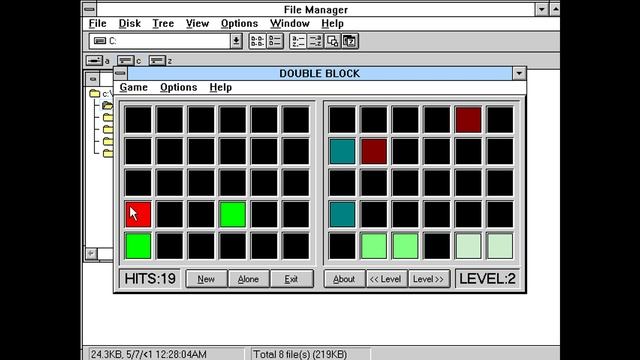Click the sort by type toolbar icon
The height and width of the screenshot is (360, 640).
pyautogui.click(x=315, y=41)
